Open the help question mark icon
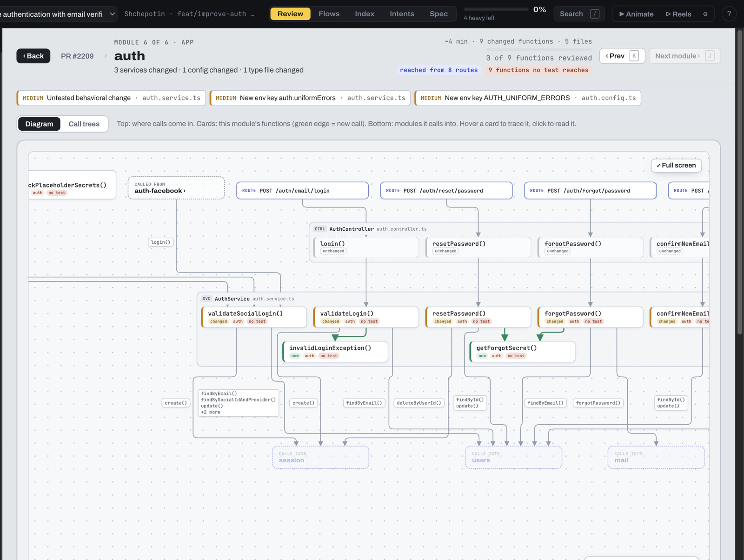Viewport: 744px width, 560px height. tap(729, 14)
